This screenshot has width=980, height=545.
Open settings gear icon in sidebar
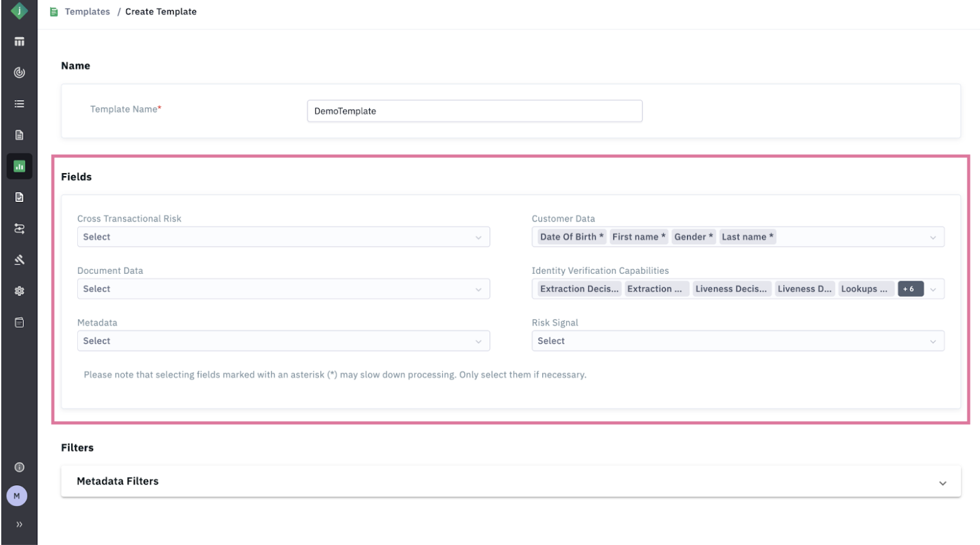pos(19,291)
